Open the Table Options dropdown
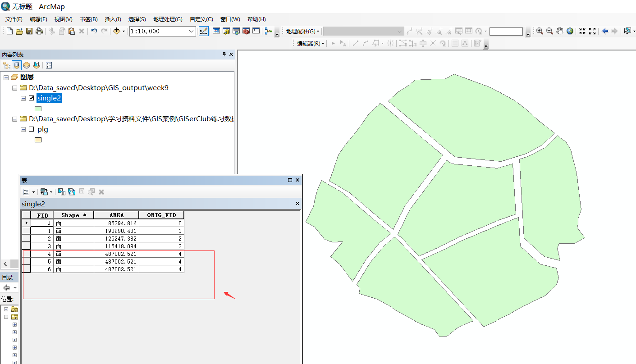 click(29, 192)
